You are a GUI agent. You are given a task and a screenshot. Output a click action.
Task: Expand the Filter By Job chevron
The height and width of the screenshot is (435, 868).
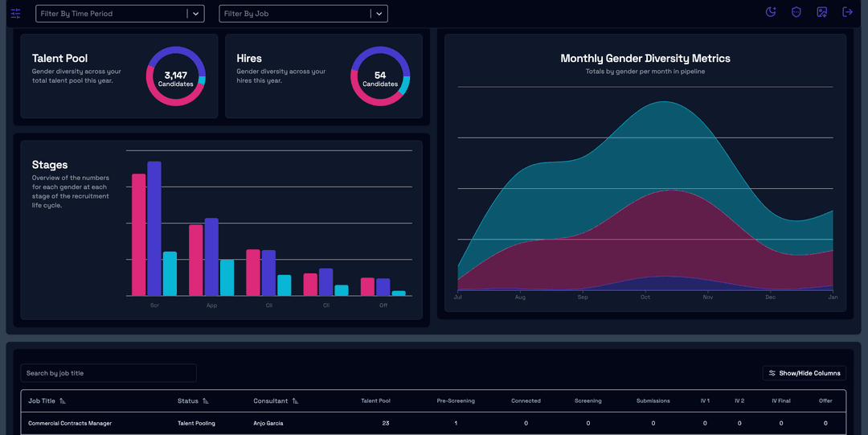pyautogui.click(x=379, y=14)
